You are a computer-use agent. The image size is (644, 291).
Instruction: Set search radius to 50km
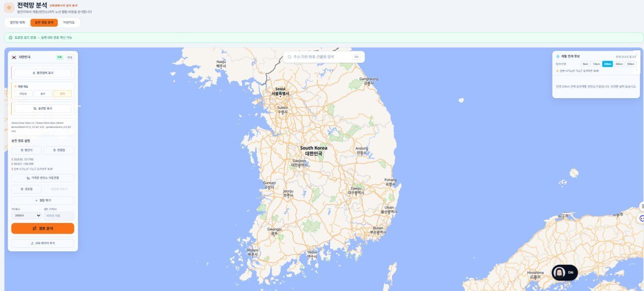630,64
